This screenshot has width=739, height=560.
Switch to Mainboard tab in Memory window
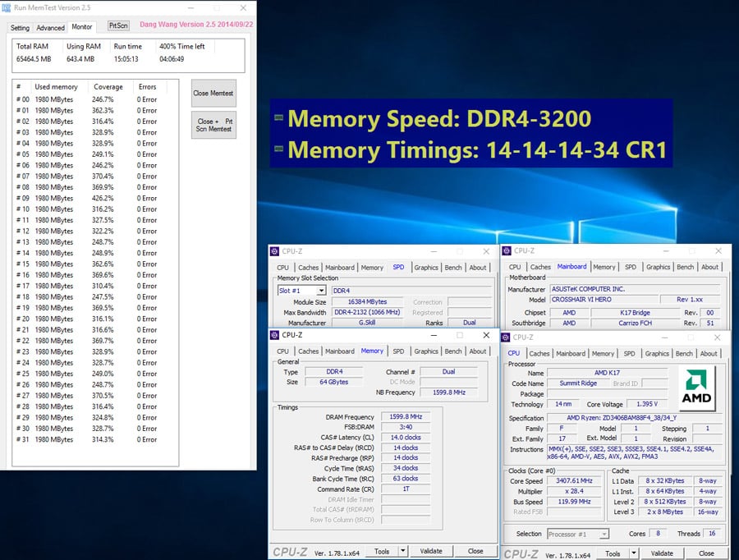pos(340,351)
